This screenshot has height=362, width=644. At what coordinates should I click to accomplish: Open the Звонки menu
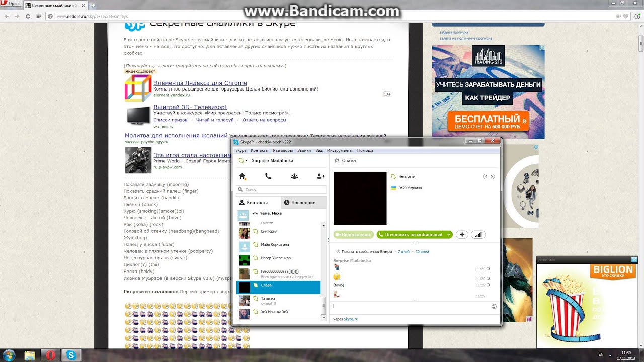coord(304,150)
